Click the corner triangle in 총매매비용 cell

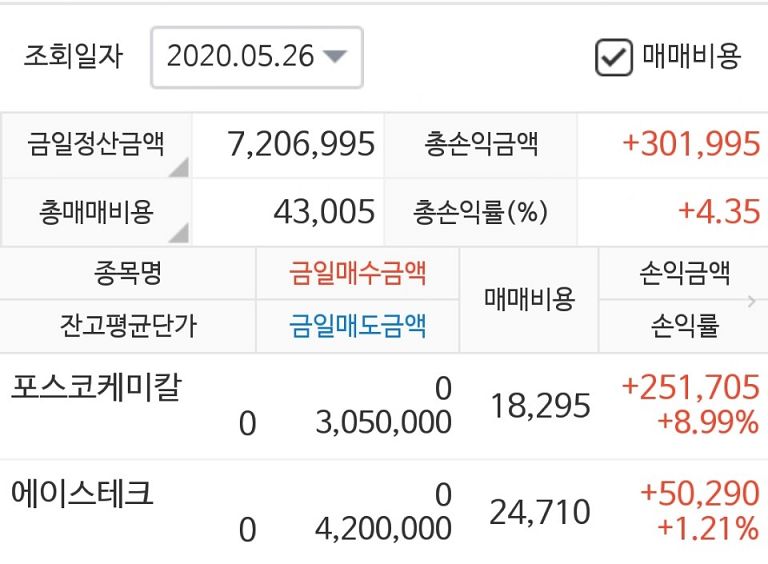(178, 234)
